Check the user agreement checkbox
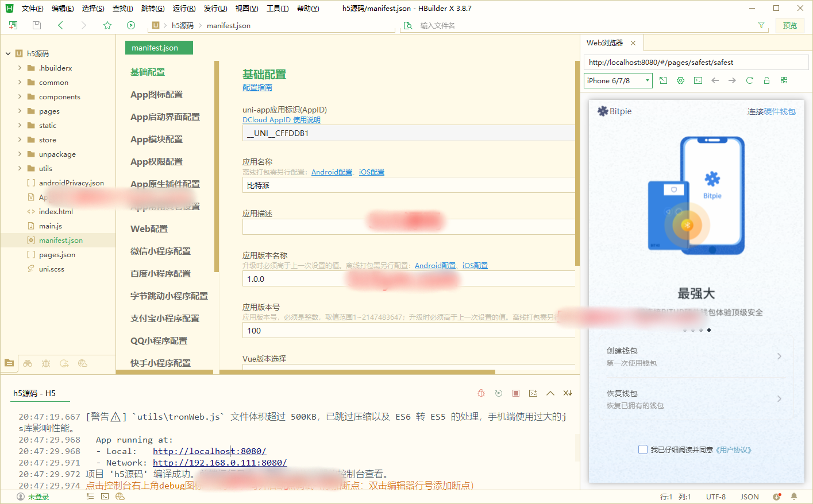The width and height of the screenshot is (813, 504). 643,449
